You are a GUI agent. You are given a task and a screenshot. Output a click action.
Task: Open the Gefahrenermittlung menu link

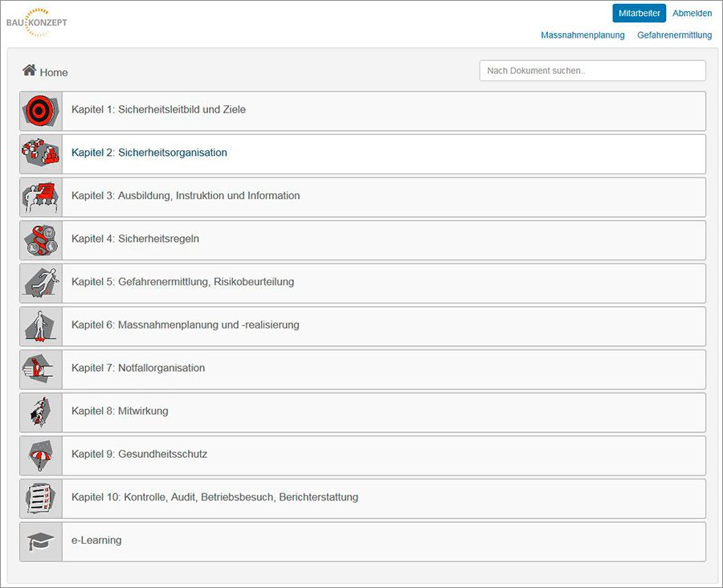(674, 35)
